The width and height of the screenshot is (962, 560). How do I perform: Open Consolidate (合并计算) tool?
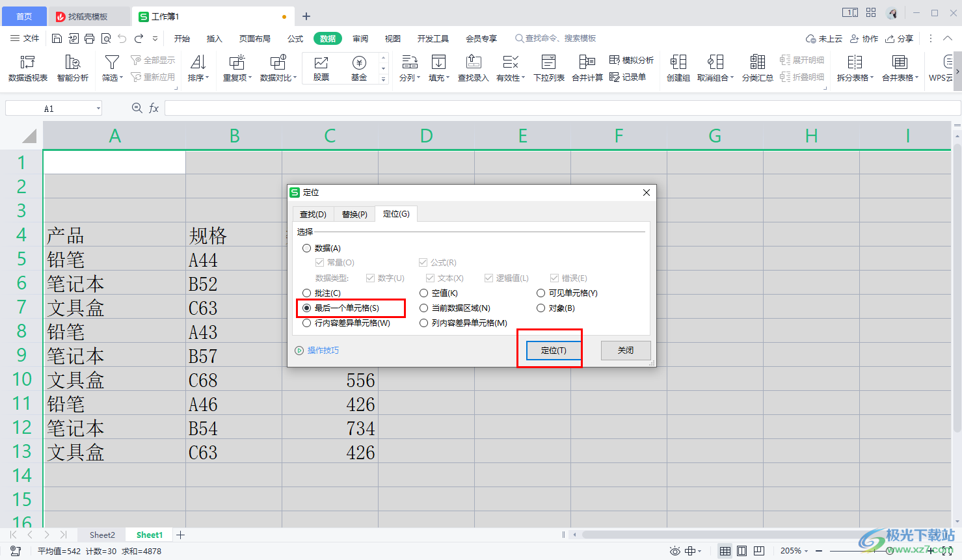tap(587, 68)
